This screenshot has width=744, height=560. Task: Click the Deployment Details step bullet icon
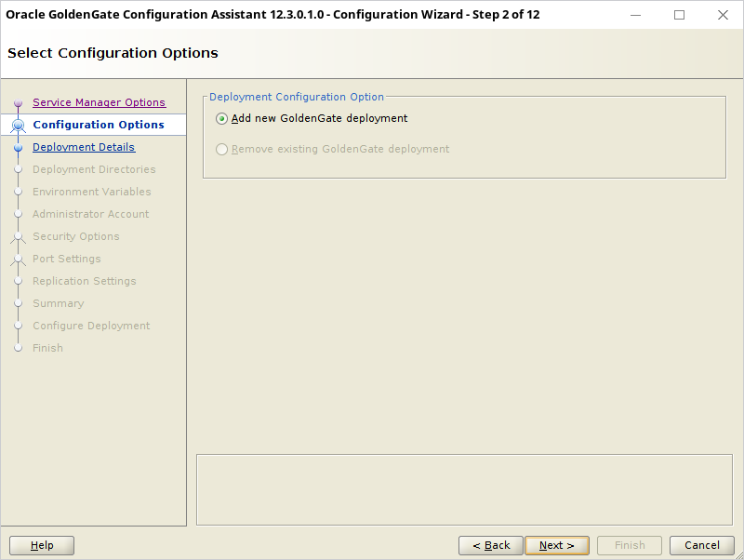[x=18, y=148]
